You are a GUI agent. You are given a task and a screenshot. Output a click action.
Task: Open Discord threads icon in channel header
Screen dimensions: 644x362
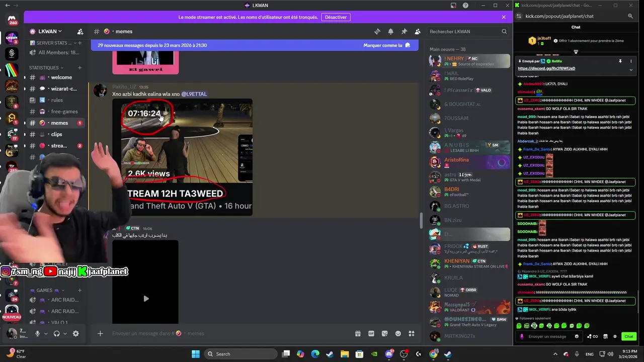click(x=377, y=31)
